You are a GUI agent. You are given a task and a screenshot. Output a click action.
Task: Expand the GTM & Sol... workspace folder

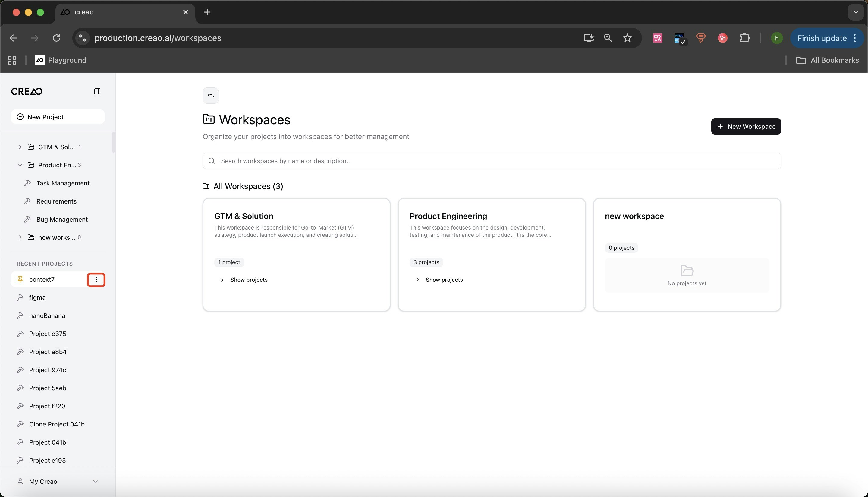[20, 147]
